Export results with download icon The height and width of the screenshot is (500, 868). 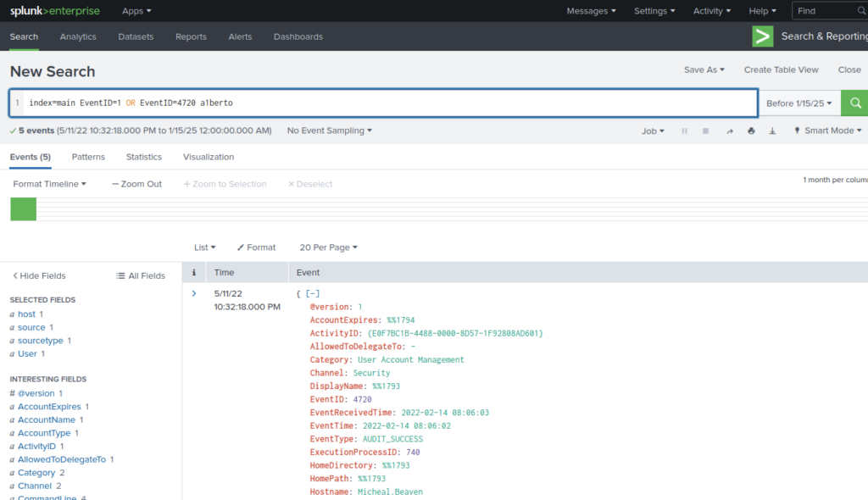click(772, 131)
